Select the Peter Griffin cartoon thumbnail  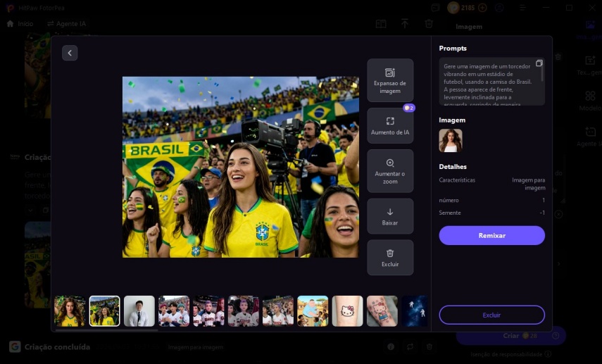[x=313, y=311]
